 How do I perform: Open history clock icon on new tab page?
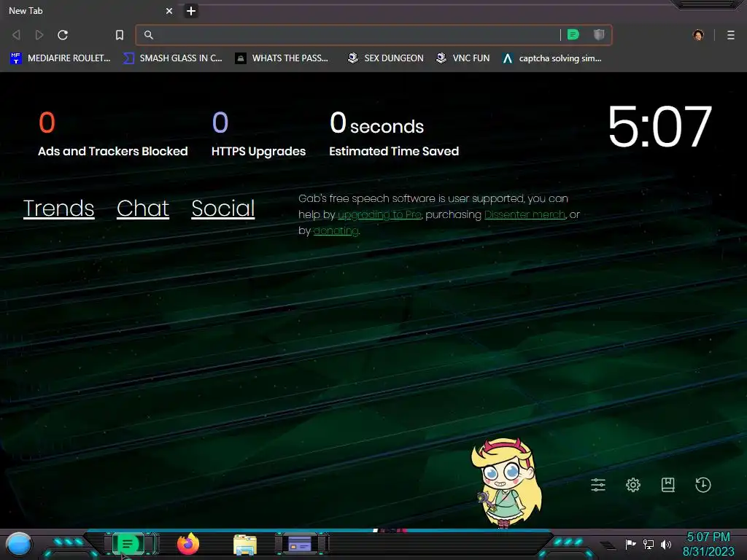(703, 485)
